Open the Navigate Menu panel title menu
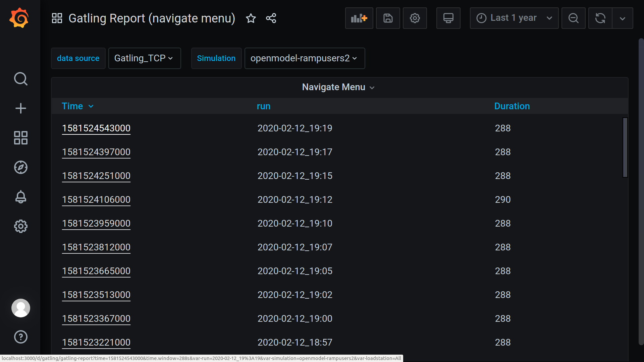Image resolution: width=644 pixels, height=362 pixels. (338, 87)
